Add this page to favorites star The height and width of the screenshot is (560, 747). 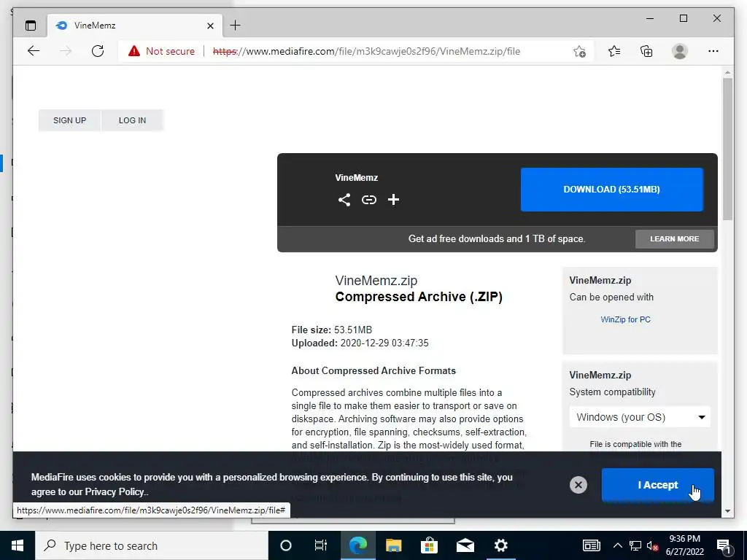(x=579, y=51)
